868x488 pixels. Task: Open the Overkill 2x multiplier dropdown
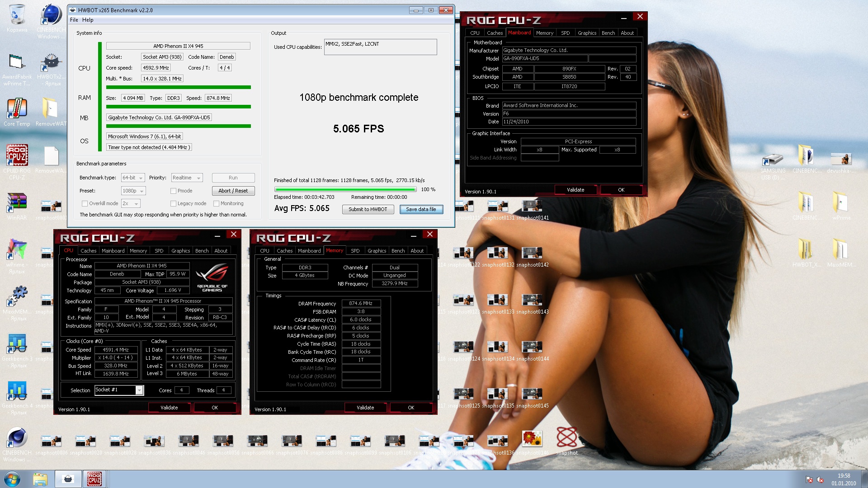[131, 204]
